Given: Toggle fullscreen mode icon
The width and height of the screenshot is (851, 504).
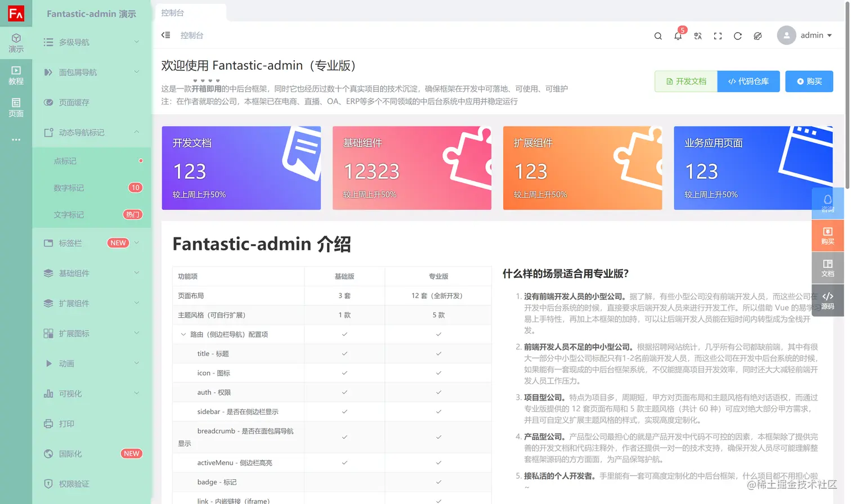Looking at the screenshot, I should (x=718, y=36).
